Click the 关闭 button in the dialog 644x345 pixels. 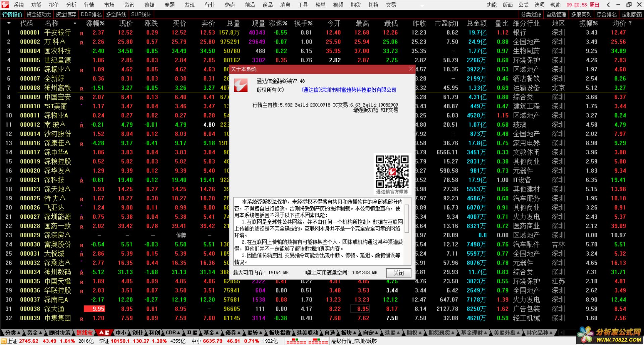tap(398, 273)
